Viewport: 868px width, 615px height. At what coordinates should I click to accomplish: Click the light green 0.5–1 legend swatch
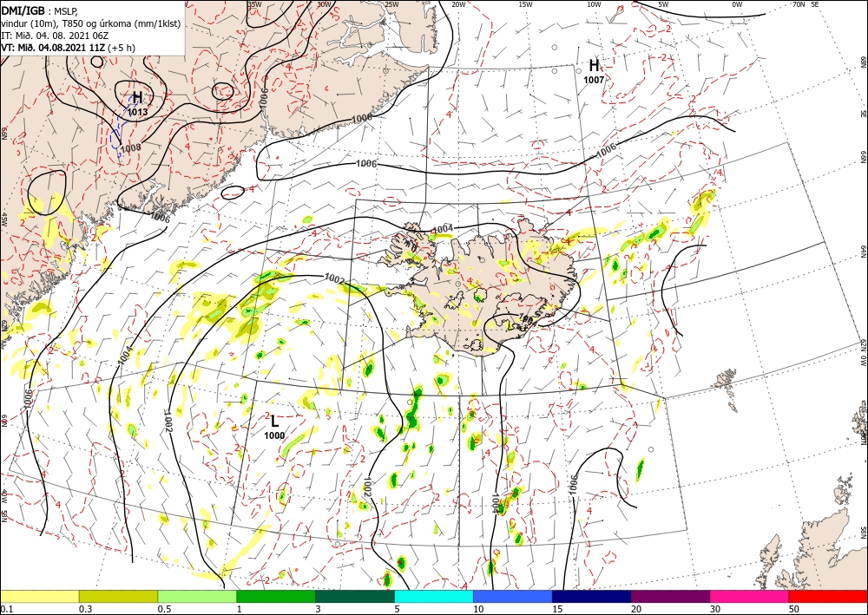(197, 596)
